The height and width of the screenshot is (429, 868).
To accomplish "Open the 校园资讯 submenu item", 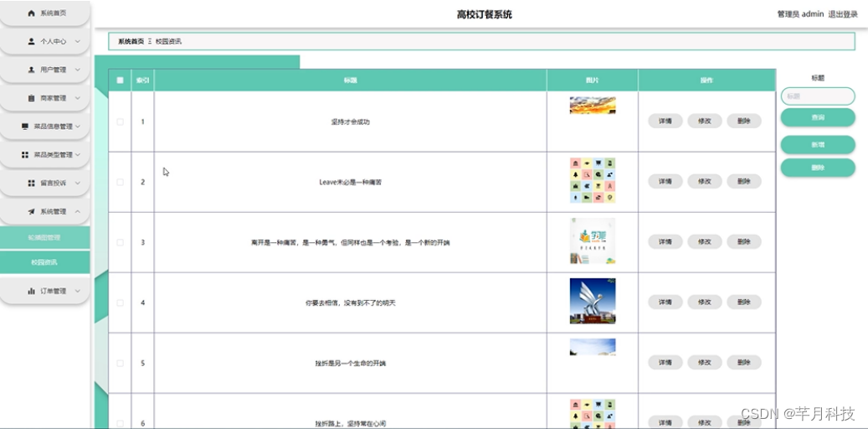I will pyautogui.click(x=44, y=262).
